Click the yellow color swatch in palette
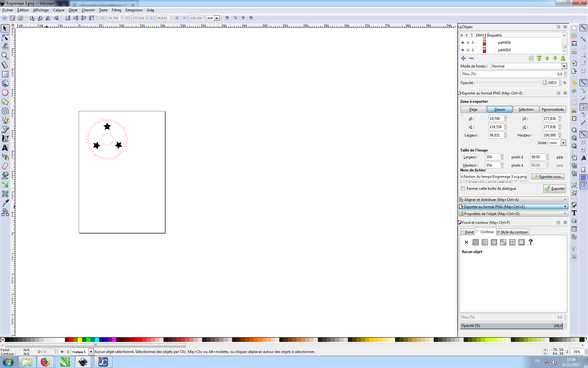Screen dimensions: 588x368 (80, 340)
